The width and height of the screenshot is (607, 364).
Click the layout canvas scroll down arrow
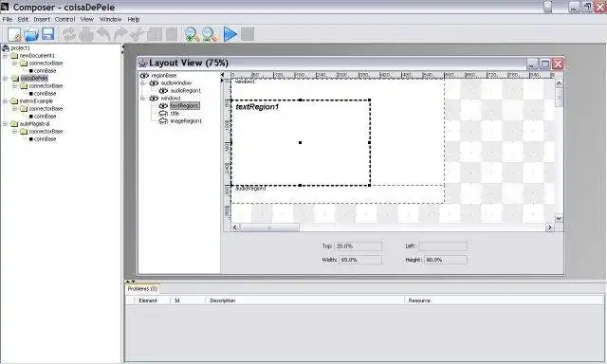click(559, 219)
